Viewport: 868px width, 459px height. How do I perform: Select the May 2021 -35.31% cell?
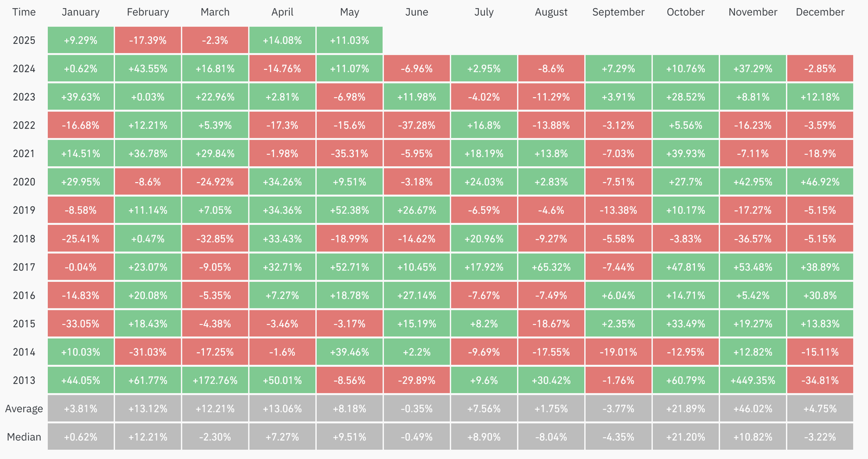point(349,154)
